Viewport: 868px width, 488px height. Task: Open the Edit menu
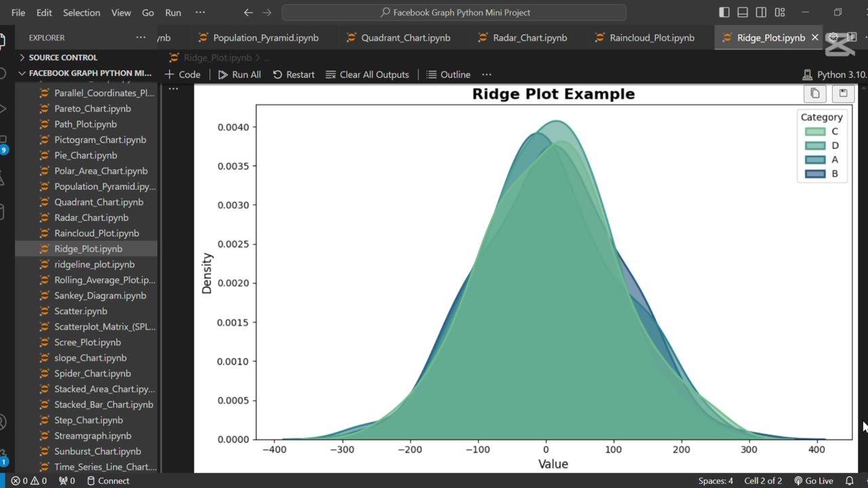tap(44, 13)
